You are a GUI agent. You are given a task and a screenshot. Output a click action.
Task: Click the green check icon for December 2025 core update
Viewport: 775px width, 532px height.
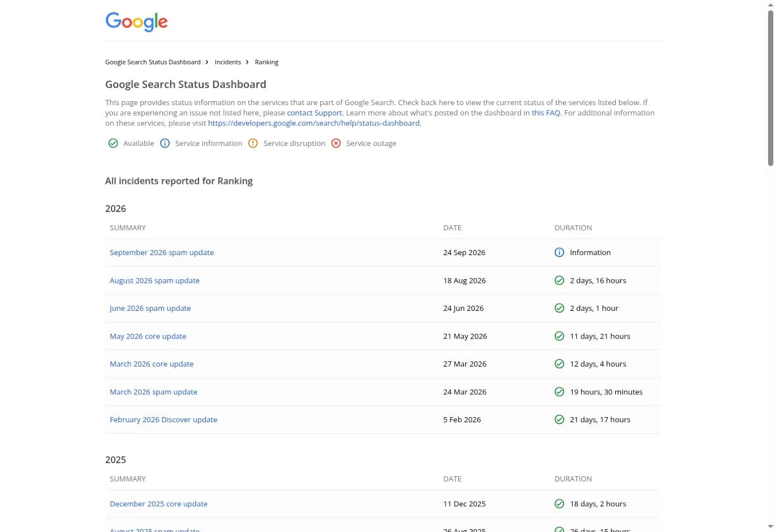(x=559, y=504)
